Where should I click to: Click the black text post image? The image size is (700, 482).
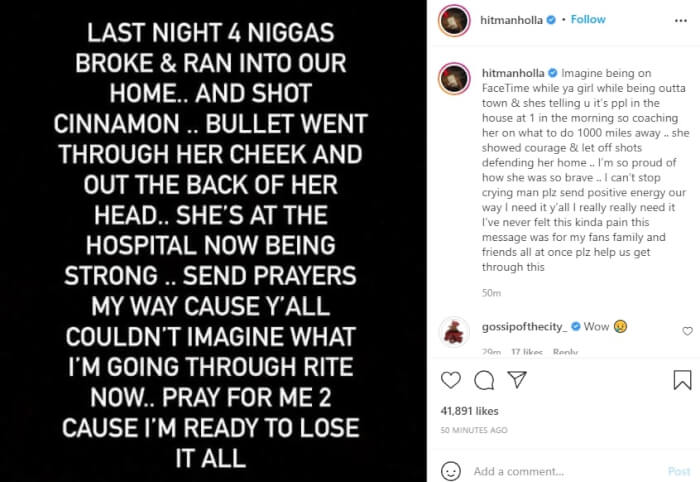coord(213,241)
